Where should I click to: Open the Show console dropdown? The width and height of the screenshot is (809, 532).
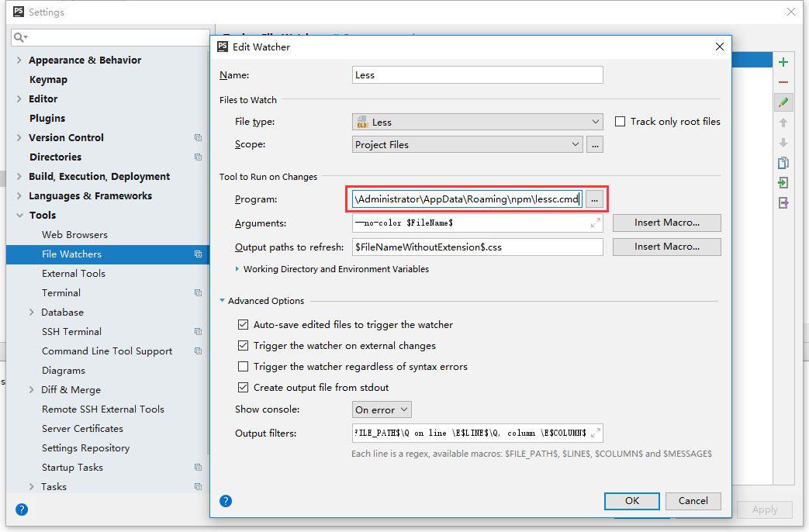point(382,409)
